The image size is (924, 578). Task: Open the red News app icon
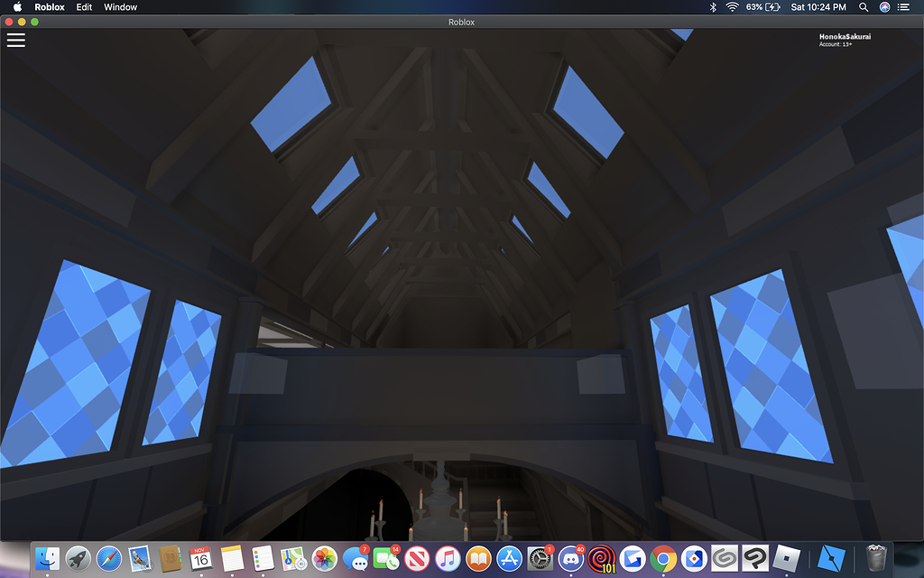pos(417,558)
